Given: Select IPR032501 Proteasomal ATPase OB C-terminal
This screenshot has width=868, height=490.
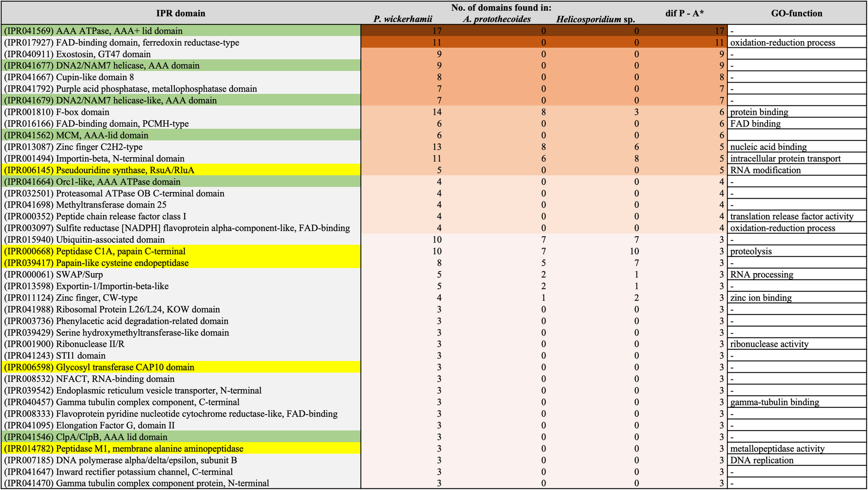Looking at the screenshot, I should pyautogui.click(x=181, y=193).
